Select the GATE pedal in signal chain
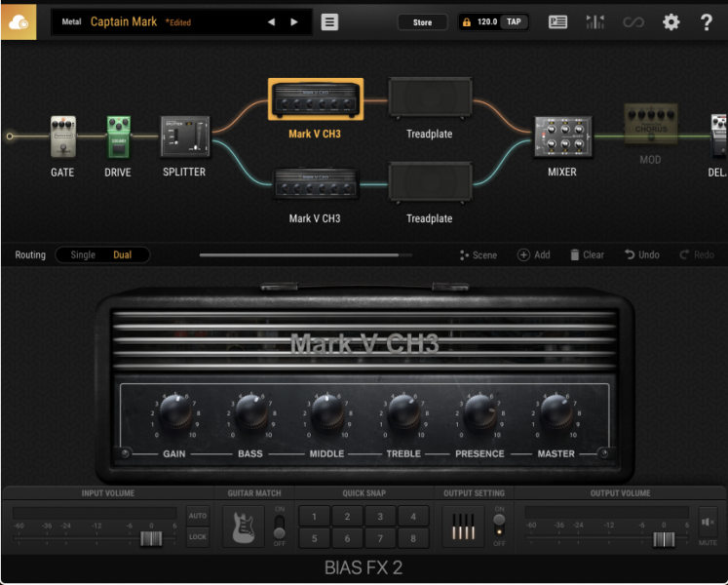728x585 pixels. [x=62, y=138]
